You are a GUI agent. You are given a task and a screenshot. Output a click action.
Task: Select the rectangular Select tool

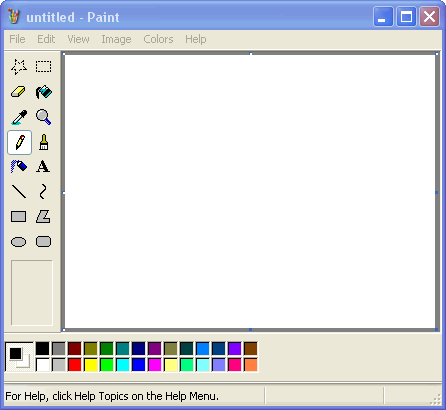pos(44,67)
